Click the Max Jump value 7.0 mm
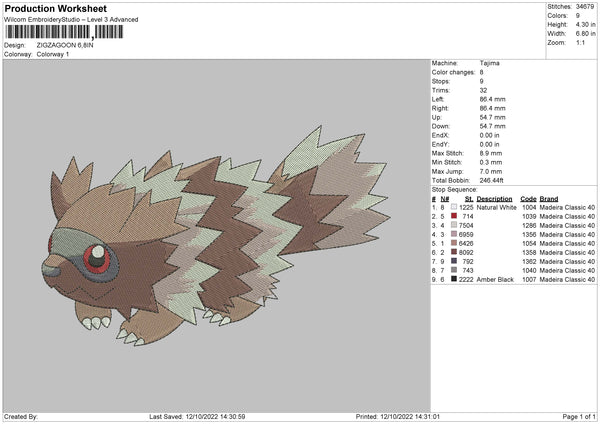This screenshot has width=600, height=424. coord(491,171)
